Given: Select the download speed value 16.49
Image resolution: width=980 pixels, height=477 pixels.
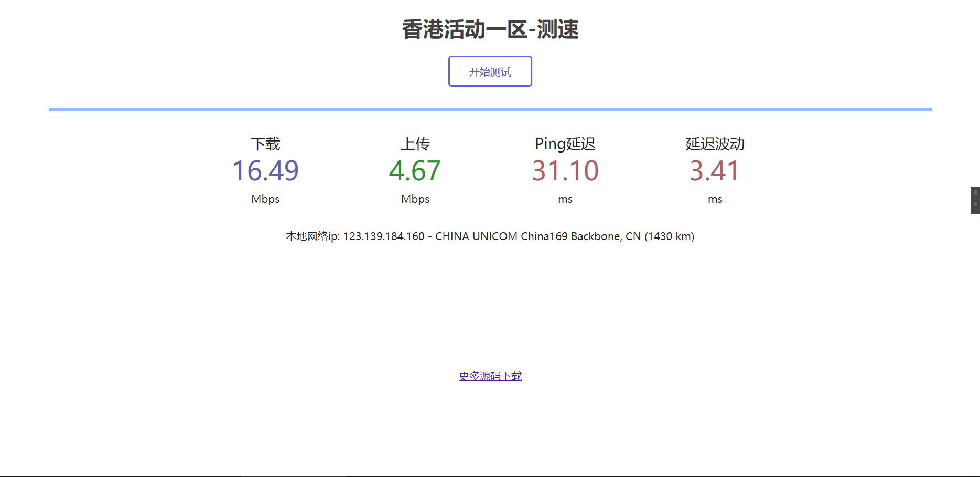Looking at the screenshot, I should click(265, 170).
